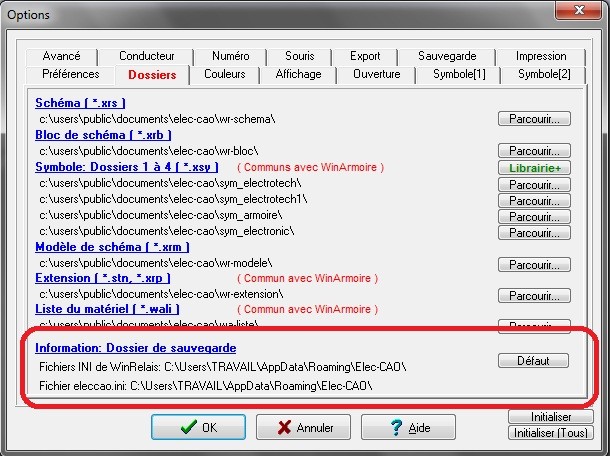Open the Schéma ( *.xrs ) link
Screen dimensions: 610x456
pyautogui.click(x=80, y=103)
